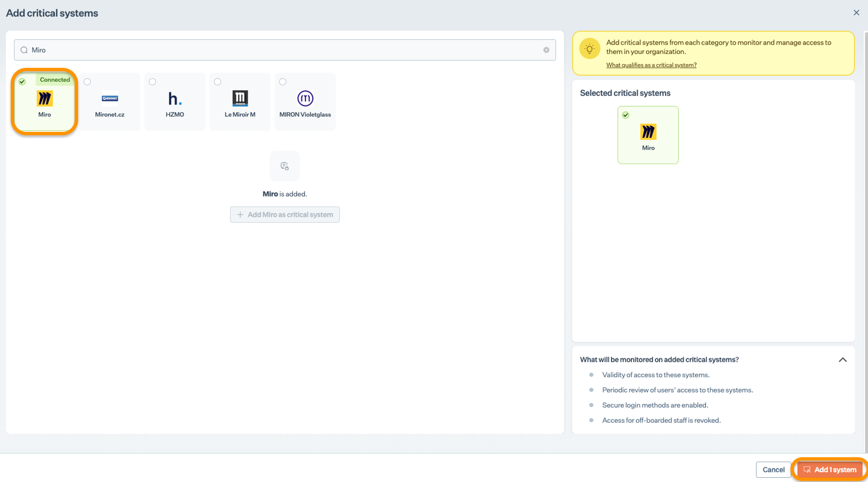
Task: Click the Mironet.cz label
Action: [x=110, y=114]
